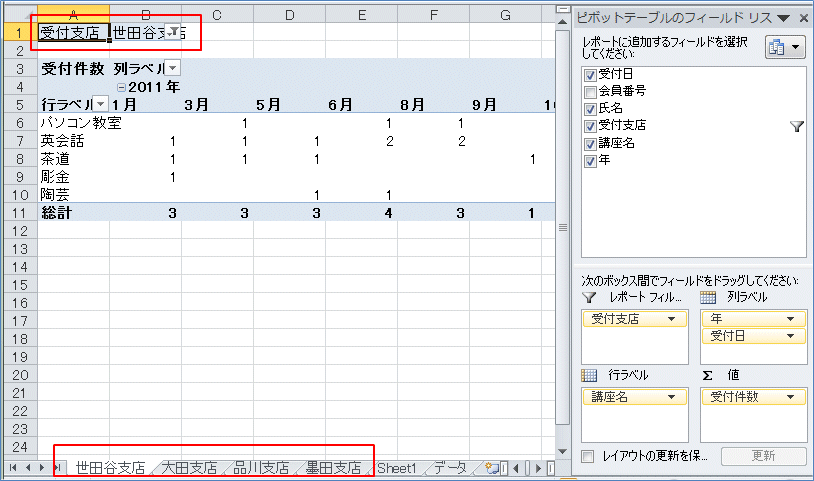
Task: Switch to the Sheet1 tab
Action: click(x=397, y=468)
